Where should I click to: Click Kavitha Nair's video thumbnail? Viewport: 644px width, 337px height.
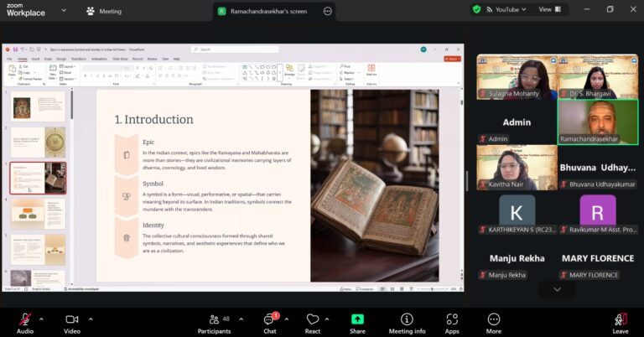click(x=517, y=168)
